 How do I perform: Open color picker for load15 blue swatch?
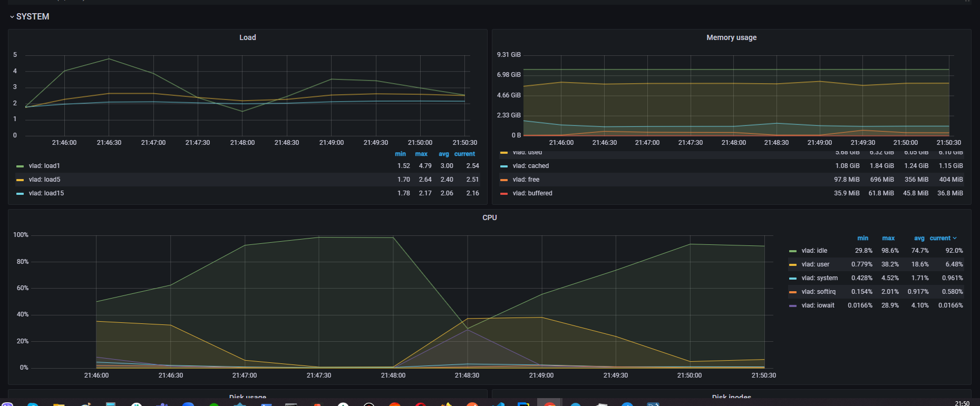[20, 194]
